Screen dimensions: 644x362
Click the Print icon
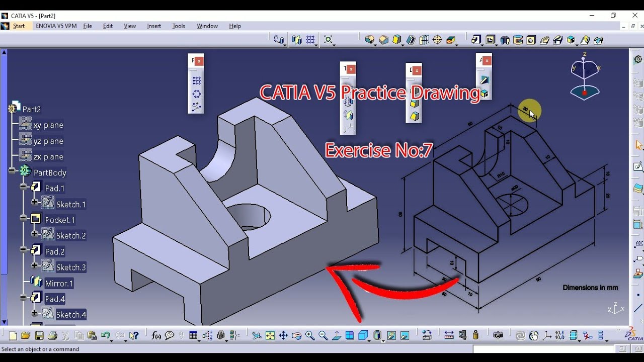click(52, 335)
